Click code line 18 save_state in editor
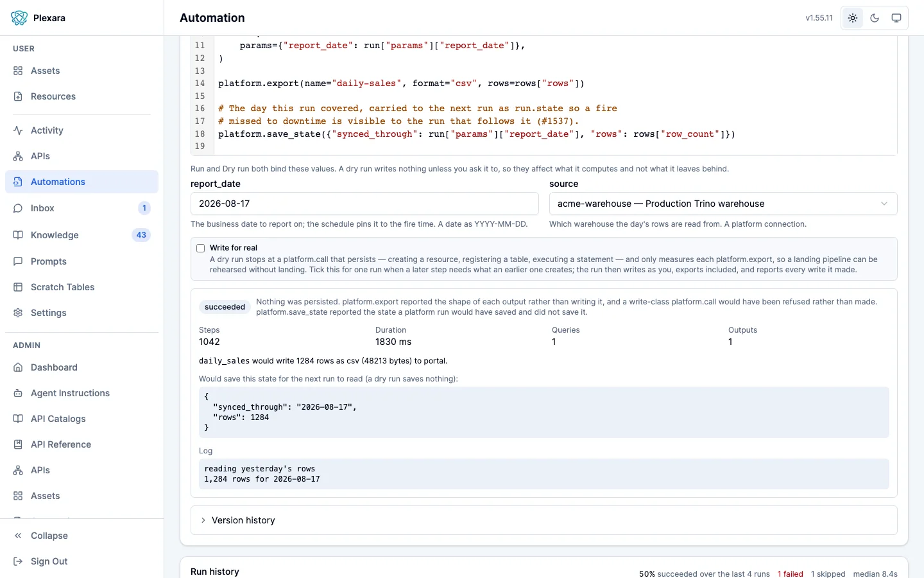Image resolution: width=924 pixels, height=578 pixels. coord(477,134)
